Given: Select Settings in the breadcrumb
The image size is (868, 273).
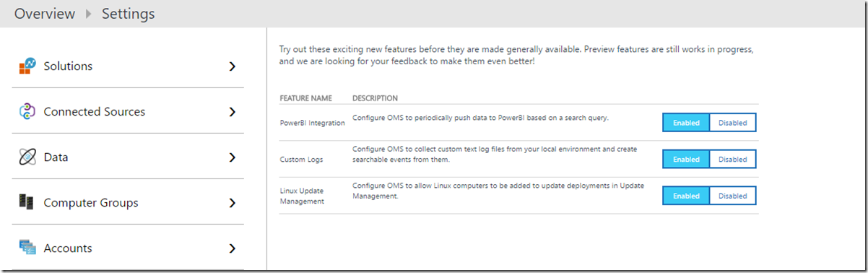Looking at the screenshot, I should pos(128,14).
